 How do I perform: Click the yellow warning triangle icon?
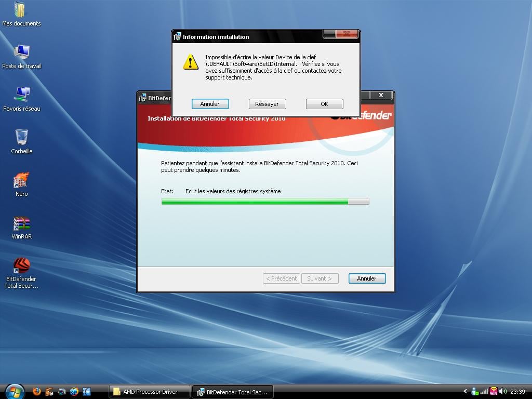click(x=191, y=62)
